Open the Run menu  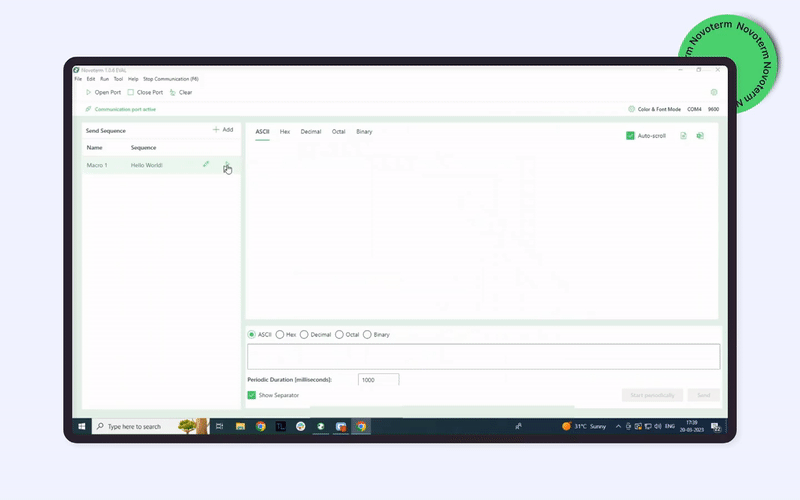[104, 78]
